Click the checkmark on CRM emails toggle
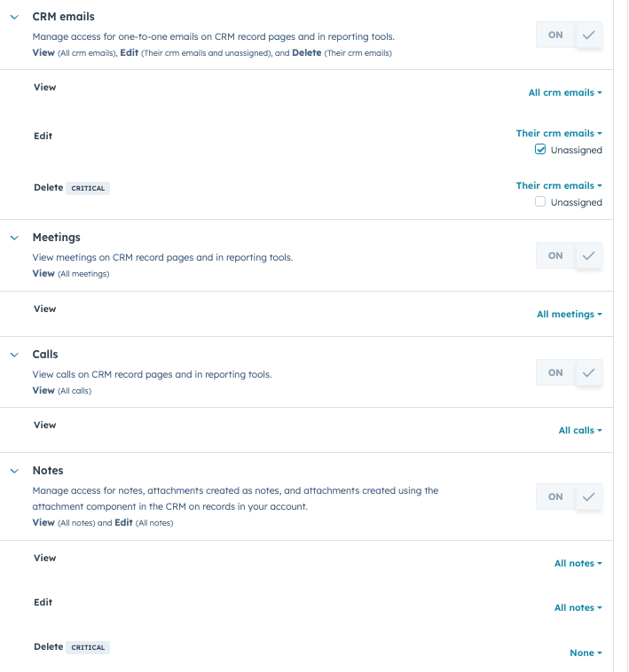 pos(589,35)
